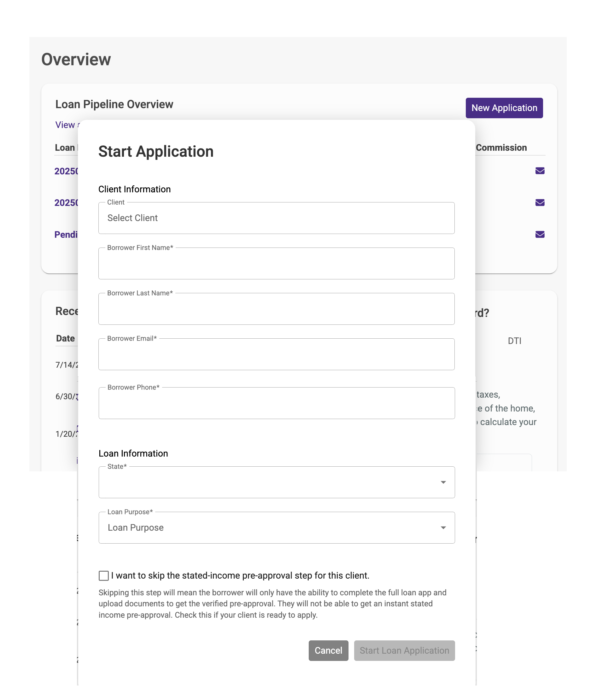591x700 pixels.
Task: Click the Start Application dialog title
Action: point(156,151)
